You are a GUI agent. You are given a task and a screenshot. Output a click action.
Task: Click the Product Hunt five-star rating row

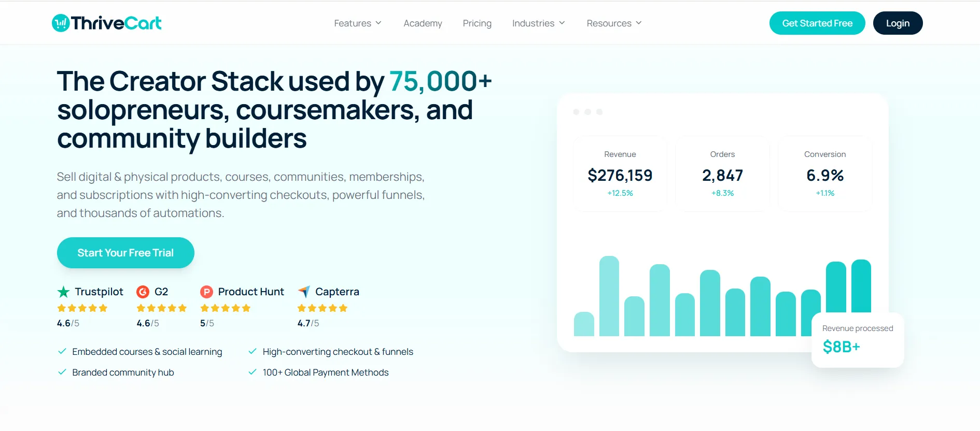pyautogui.click(x=225, y=308)
